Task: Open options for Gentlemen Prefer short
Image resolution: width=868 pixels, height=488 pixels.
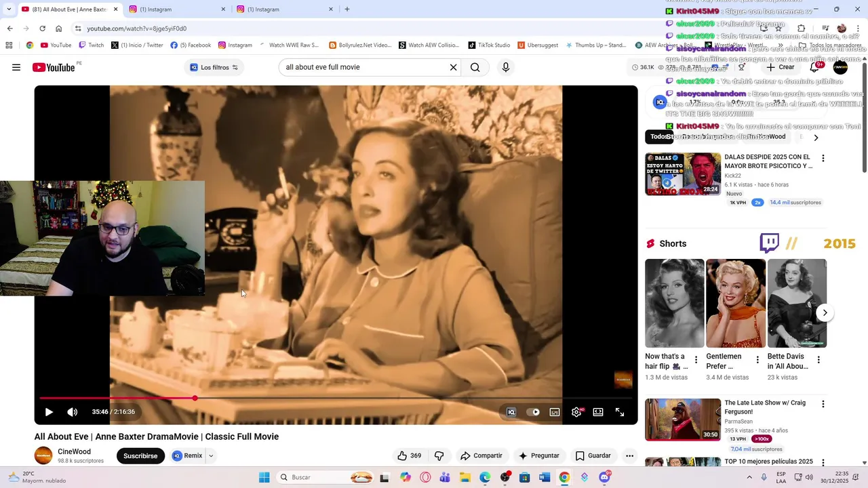Action: click(x=757, y=360)
